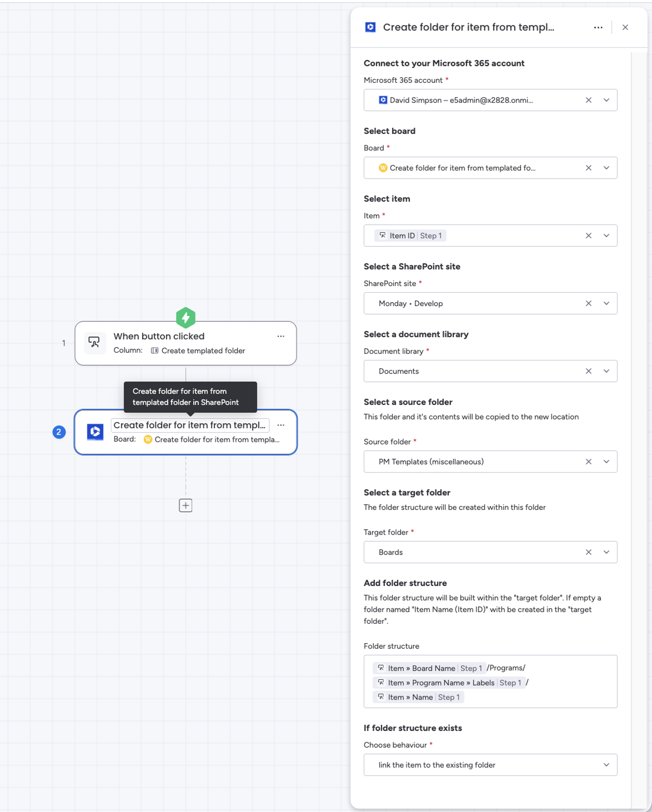Expand the Microsoft 365 account dropdown
This screenshot has height=812, width=652.
(x=606, y=100)
